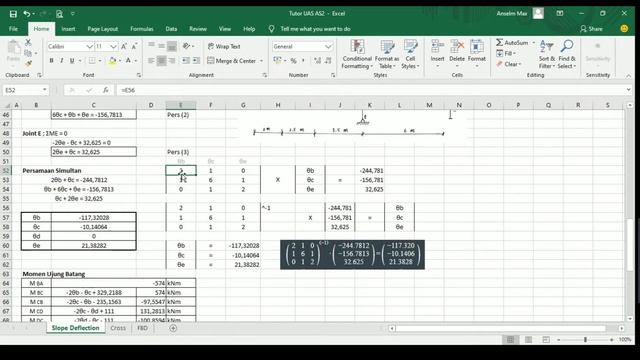The width and height of the screenshot is (640, 360).
Task: Open the Clear menu
Action: (509, 64)
